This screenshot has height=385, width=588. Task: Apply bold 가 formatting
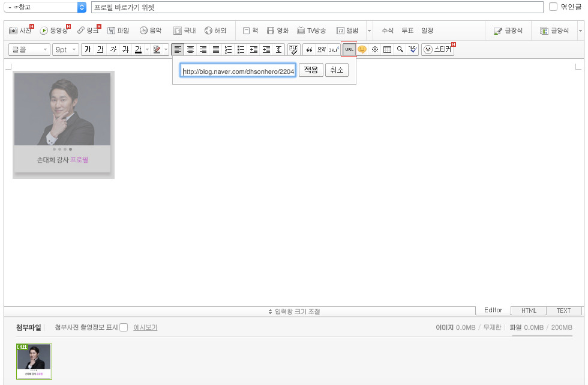[x=88, y=49]
